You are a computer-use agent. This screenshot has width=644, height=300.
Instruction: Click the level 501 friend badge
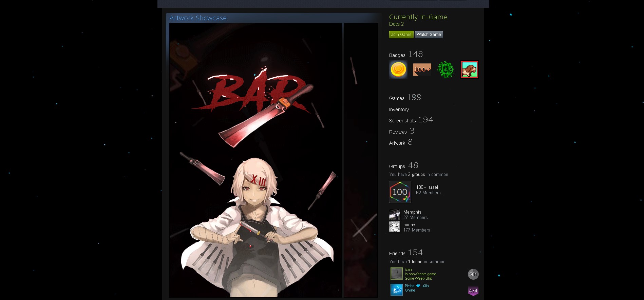point(473,274)
